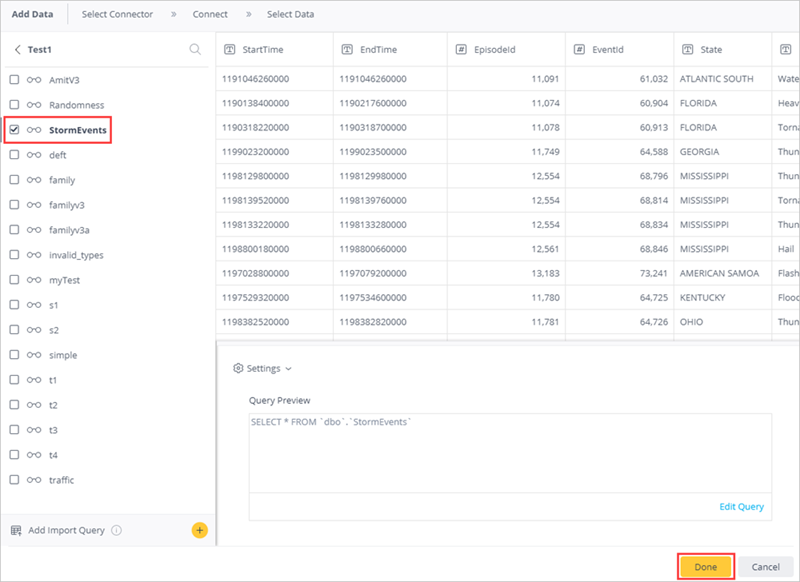Open the Edit Query link

tap(741, 507)
